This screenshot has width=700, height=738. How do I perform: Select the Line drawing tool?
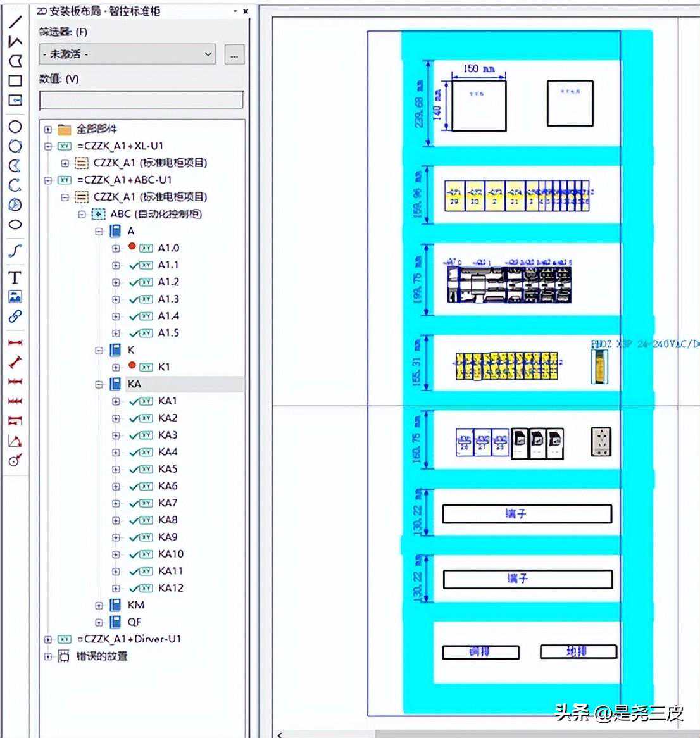coord(15,22)
